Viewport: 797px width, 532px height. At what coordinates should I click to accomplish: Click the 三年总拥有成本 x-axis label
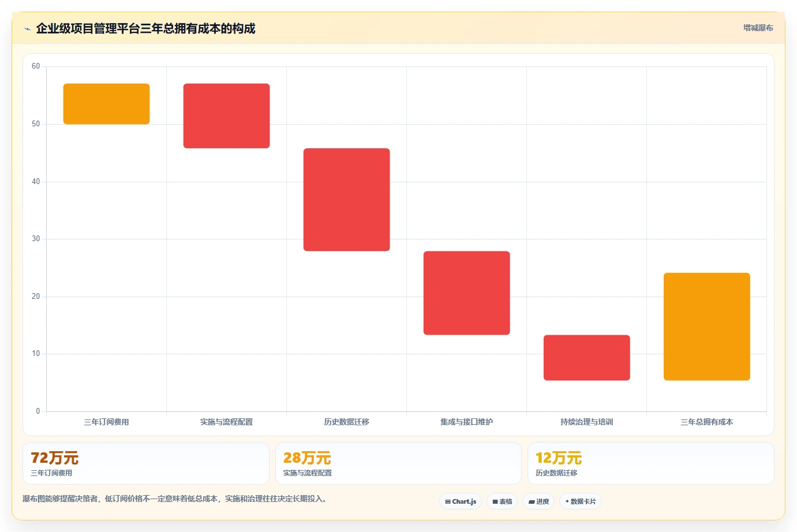706,422
